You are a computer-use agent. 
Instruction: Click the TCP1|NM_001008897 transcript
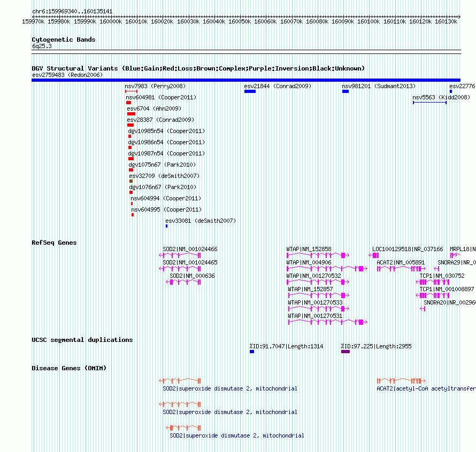click(x=433, y=295)
